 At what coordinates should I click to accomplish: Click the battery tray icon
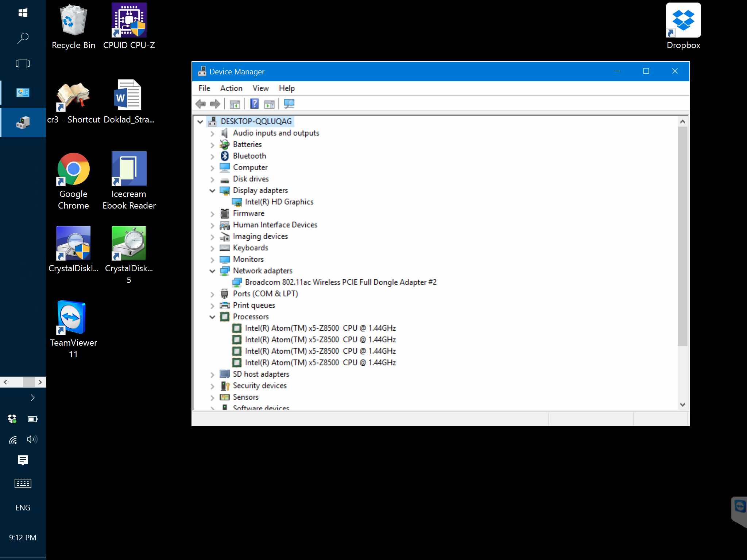[32, 419]
